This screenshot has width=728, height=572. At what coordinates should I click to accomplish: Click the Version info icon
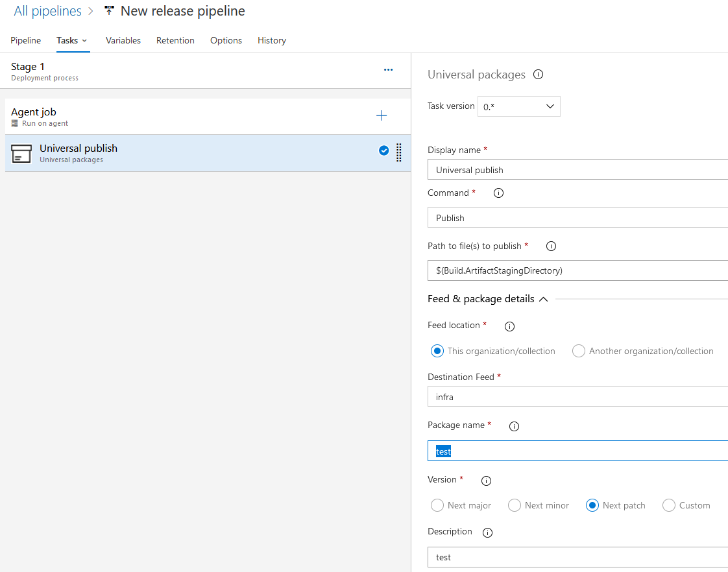[x=486, y=481]
